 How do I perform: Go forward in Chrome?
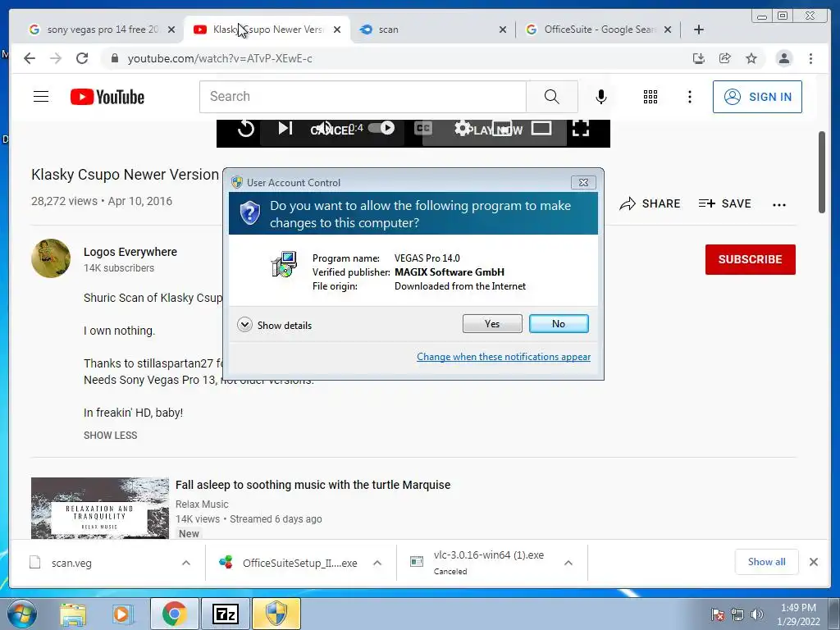56,58
